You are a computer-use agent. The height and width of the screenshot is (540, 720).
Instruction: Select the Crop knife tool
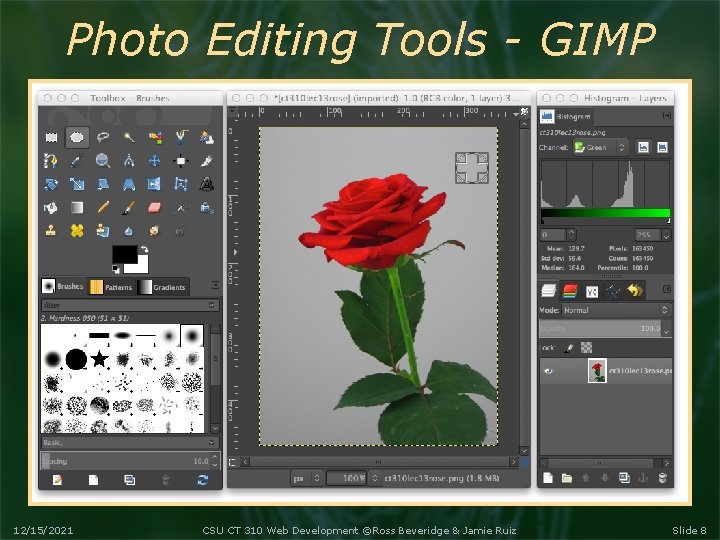pyautogui.click(x=207, y=161)
